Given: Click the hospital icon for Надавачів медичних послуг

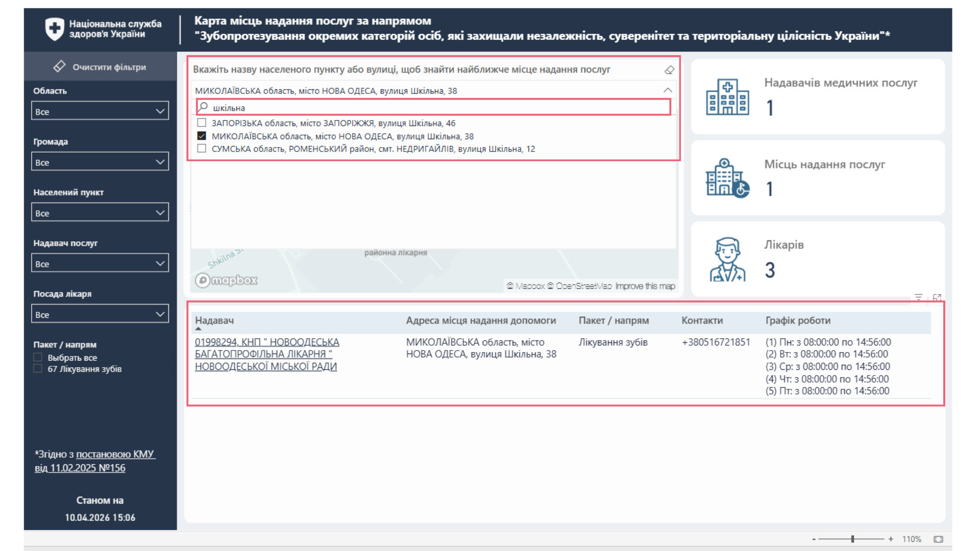Looking at the screenshot, I should [727, 97].
